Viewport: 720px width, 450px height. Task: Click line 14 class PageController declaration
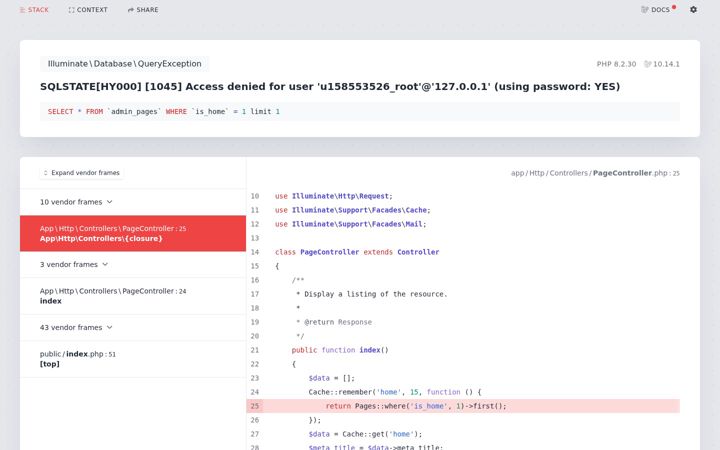point(357,252)
